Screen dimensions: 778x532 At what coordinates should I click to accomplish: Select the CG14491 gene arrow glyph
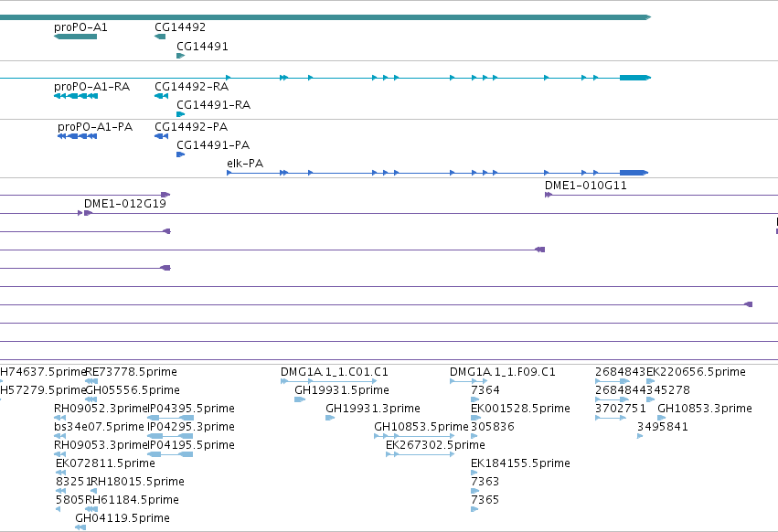pos(181,56)
